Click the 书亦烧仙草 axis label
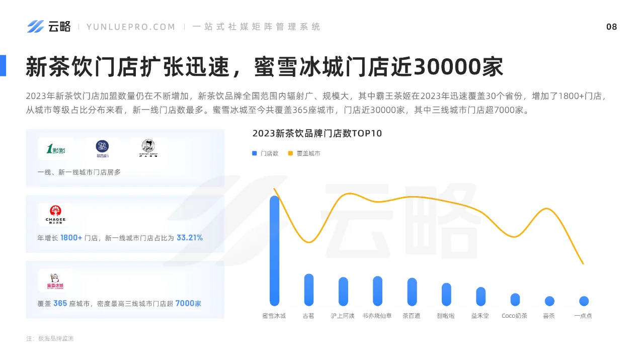The height and width of the screenshot is (362, 644). pyautogui.click(x=377, y=316)
